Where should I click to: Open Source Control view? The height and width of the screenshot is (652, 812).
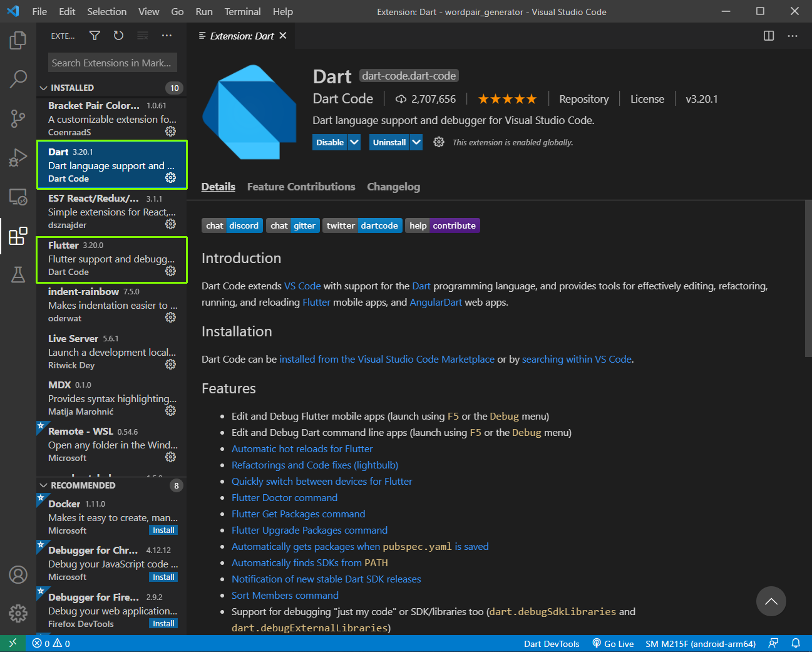click(18, 118)
